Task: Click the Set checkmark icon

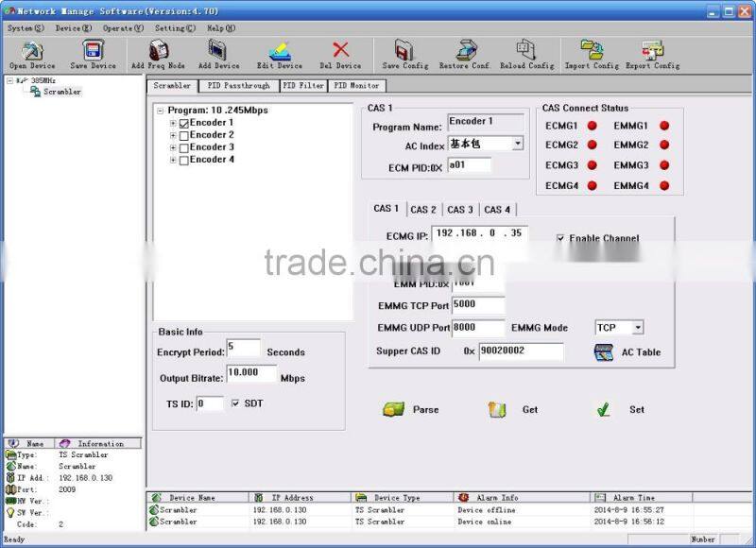Action: pos(603,409)
